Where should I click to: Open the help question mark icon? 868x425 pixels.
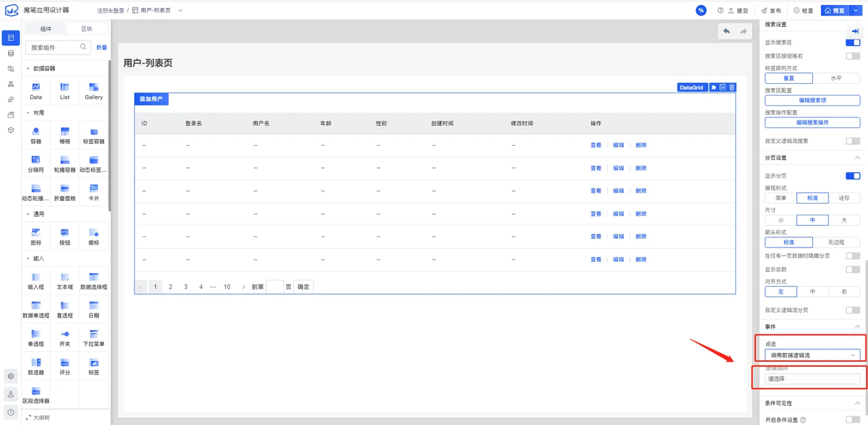click(x=720, y=11)
